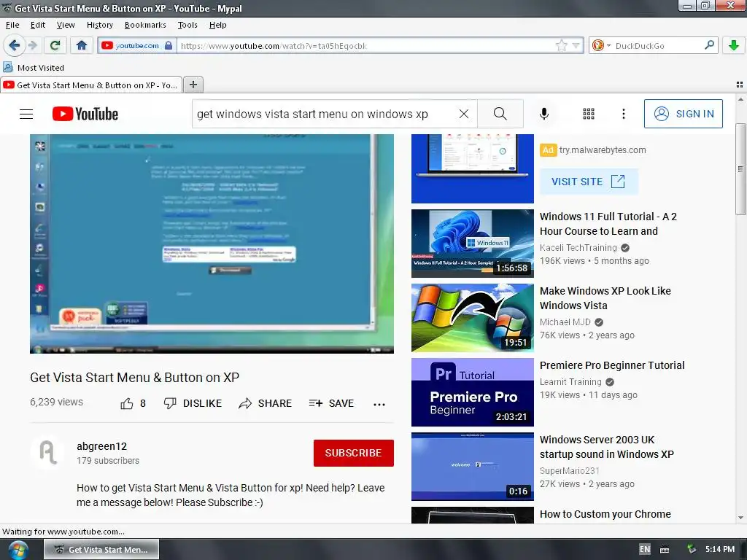Screen dimensions: 747x560
Task: Open the abgreen12 channel avatar
Action: tap(47, 452)
